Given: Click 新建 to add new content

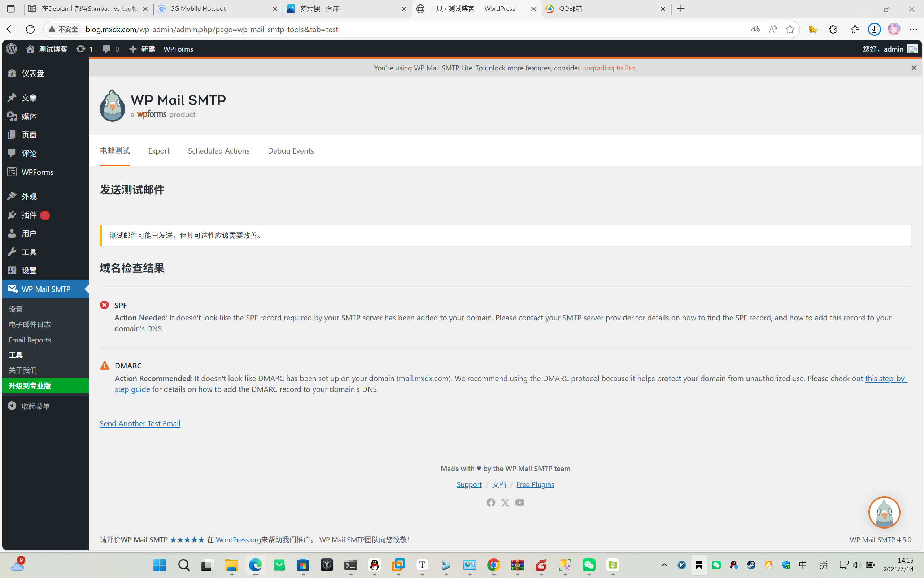Looking at the screenshot, I should (x=142, y=49).
